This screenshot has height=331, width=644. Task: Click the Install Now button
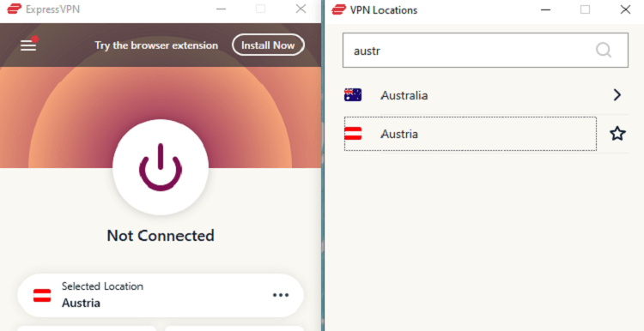[x=268, y=45]
